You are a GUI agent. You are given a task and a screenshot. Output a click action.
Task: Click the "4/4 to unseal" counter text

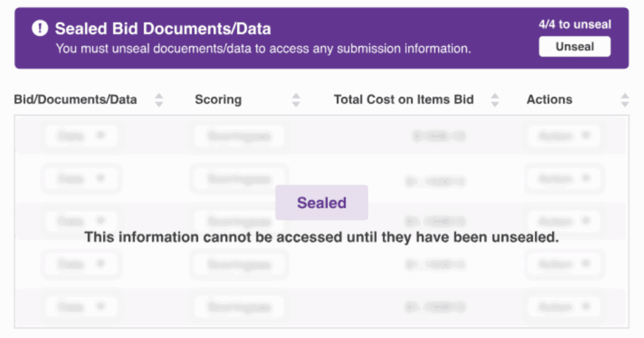575,25
